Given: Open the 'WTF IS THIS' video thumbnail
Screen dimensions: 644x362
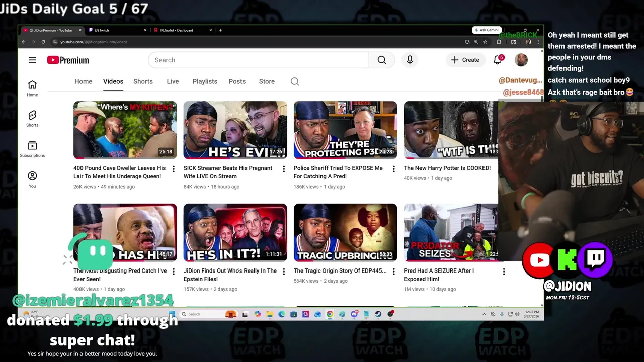Looking at the screenshot, I should [x=451, y=130].
